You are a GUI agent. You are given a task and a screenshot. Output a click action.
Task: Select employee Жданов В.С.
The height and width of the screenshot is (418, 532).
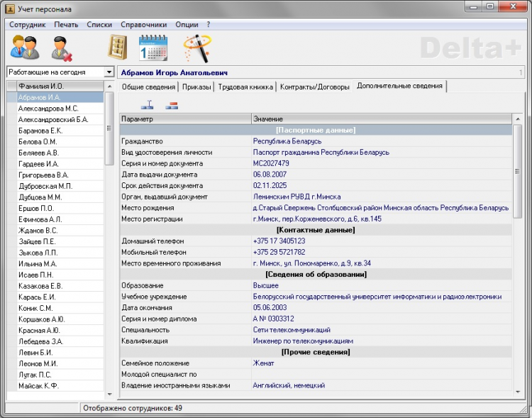tap(60, 231)
